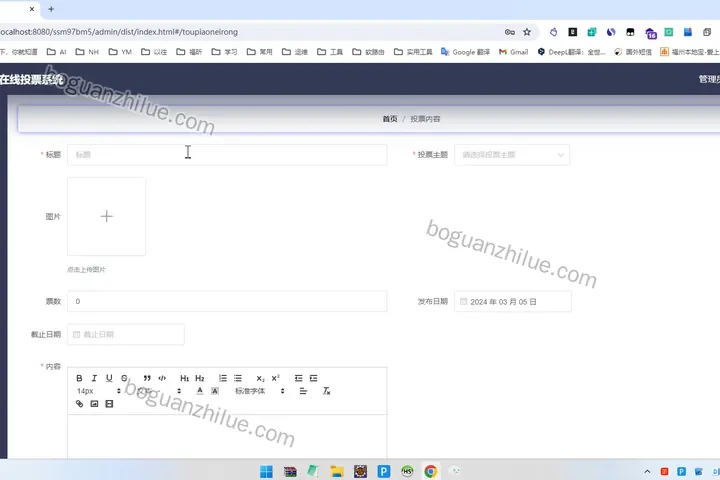The width and height of the screenshot is (720, 480).
Task: Toggle bold formatting in the editor
Action: click(x=79, y=378)
